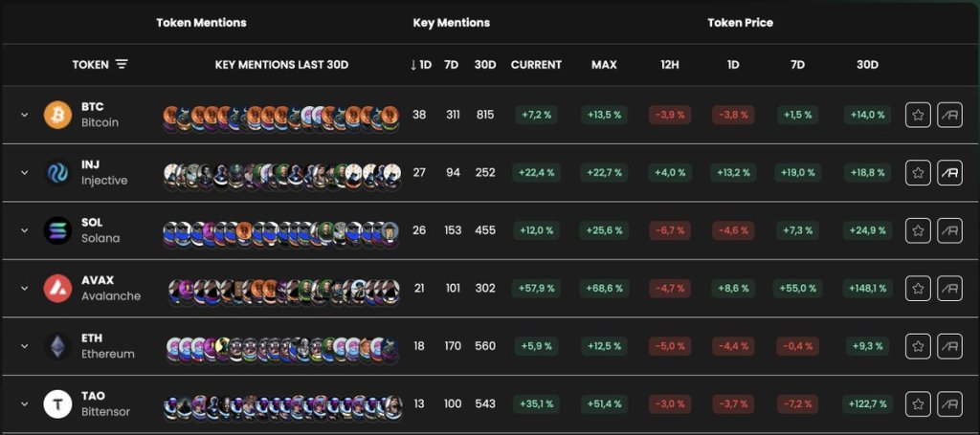Viewport: 980px width, 435px height.
Task: Toggle favorite star for BTC
Action: (918, 115)
